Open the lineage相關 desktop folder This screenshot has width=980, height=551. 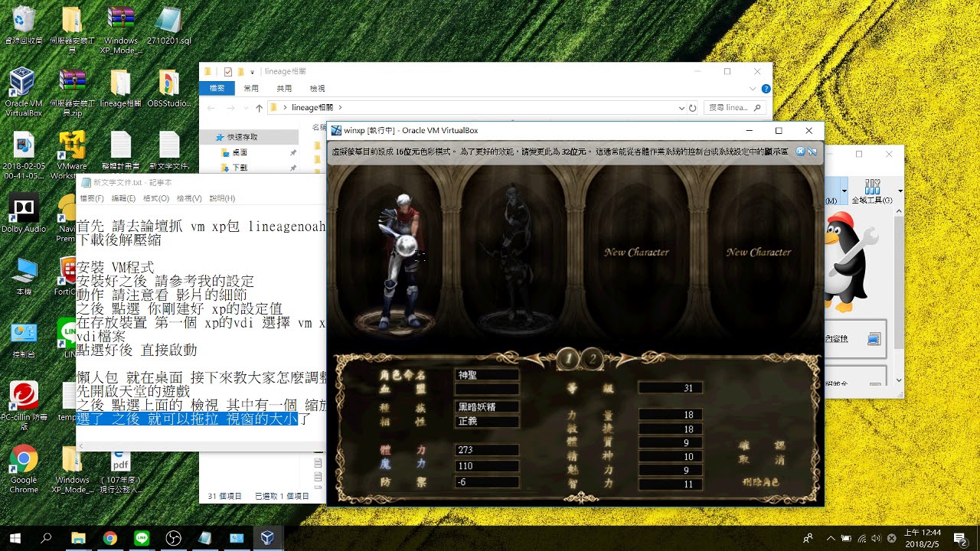[120, 88]
